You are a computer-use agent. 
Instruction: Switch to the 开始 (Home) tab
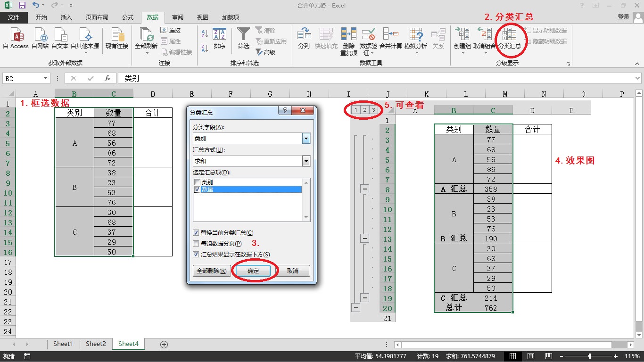point(41,17)
